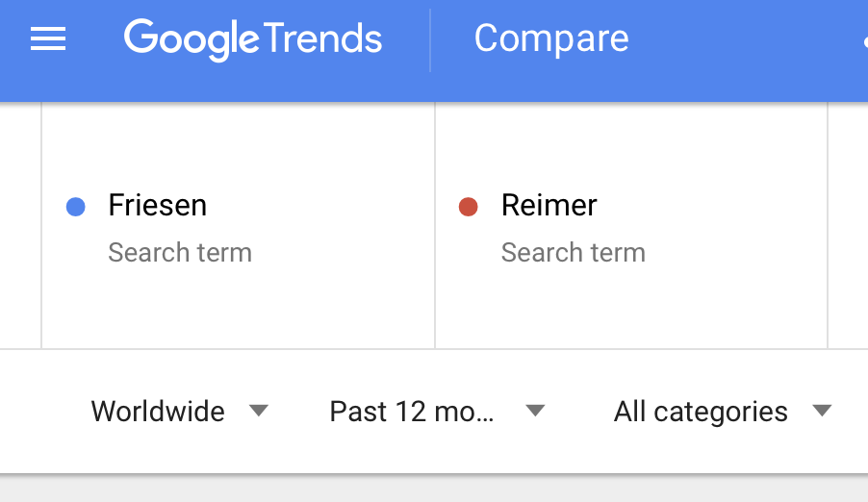The image size is (868, 502).
Task: Click the red dot beside Reimer
Action: pyautogui.click(x=469, y=207)
